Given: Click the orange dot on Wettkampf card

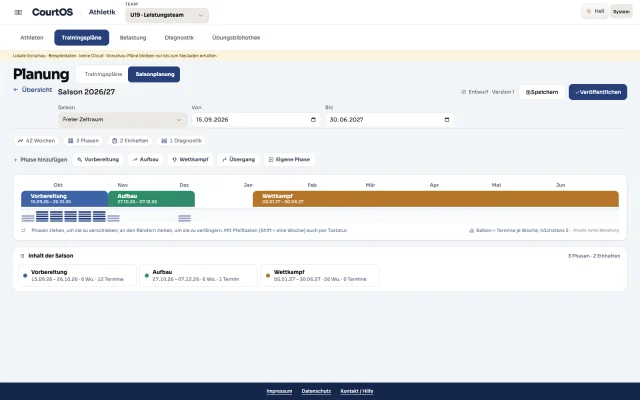Looking at the screenshot, I should click(x=268, y=276).
